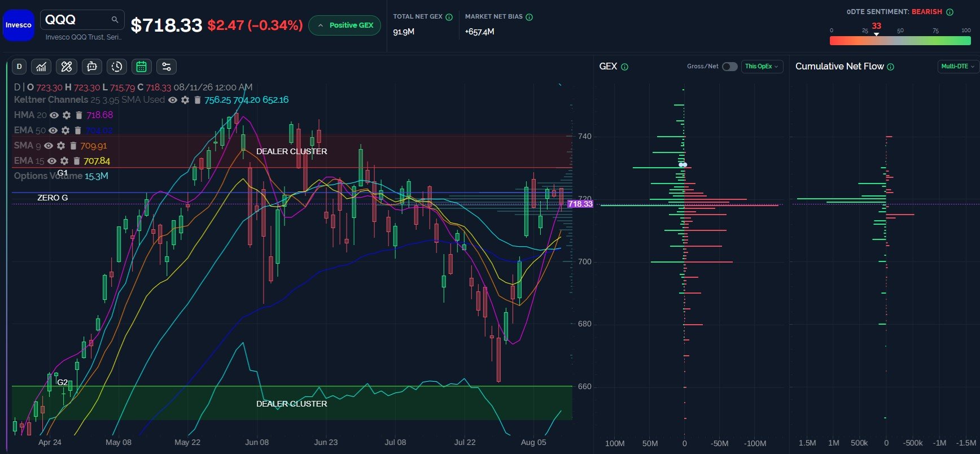Open EMA 50 settings gear
980x454 pixels.
[x=65, y=130]
